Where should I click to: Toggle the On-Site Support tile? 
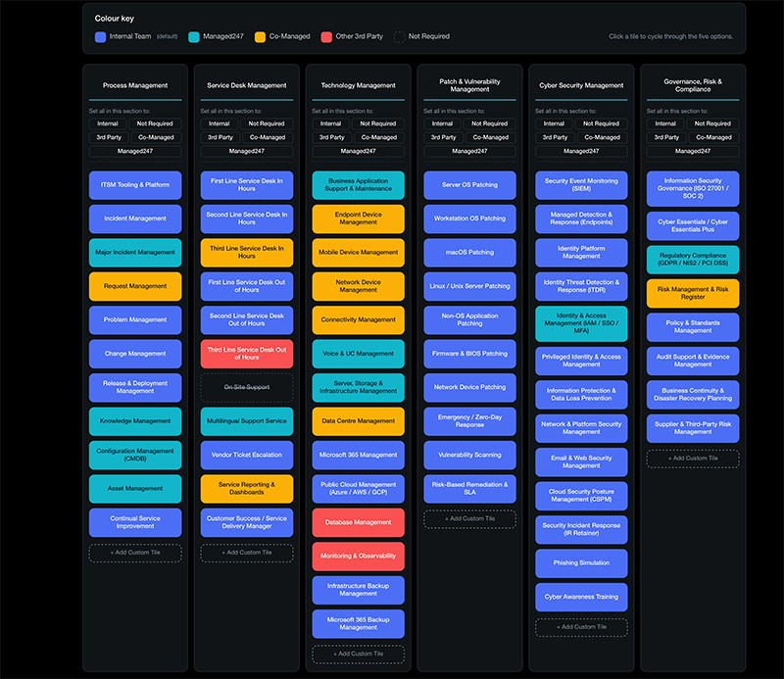[247, 387]
